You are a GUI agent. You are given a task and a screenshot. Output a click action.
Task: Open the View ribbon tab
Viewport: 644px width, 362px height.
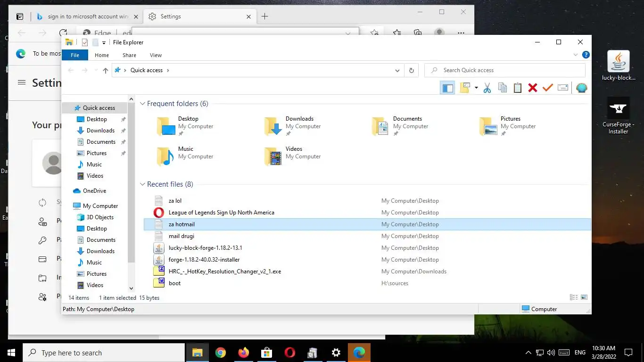156,55
